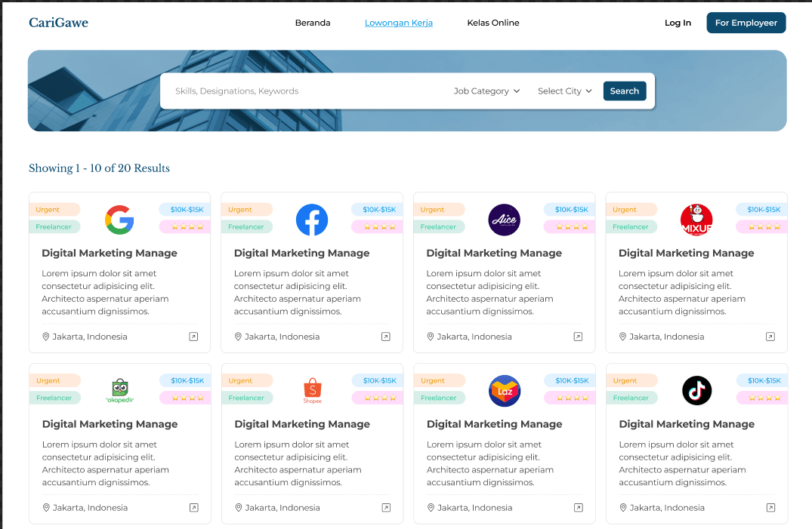Click the TikTok logo on the job card
The image size is (812, 529).
pyautogui.click(x=697, y=391)
